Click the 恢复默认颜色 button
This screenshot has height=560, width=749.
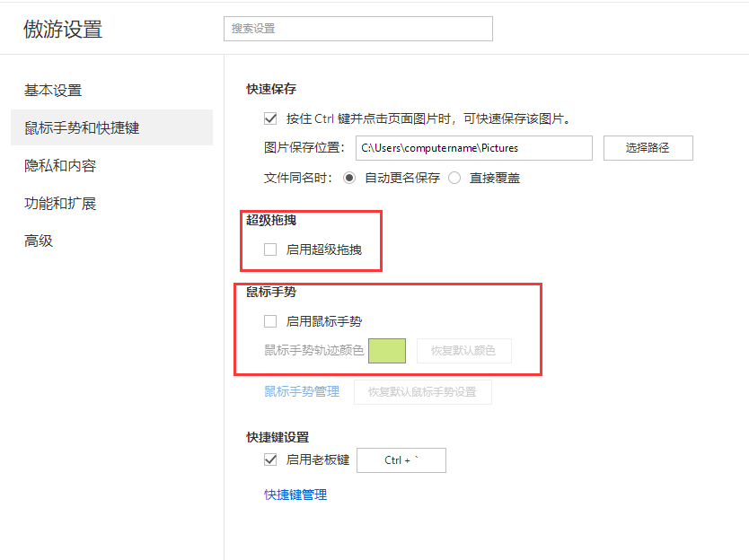click(x=463, y=350)
